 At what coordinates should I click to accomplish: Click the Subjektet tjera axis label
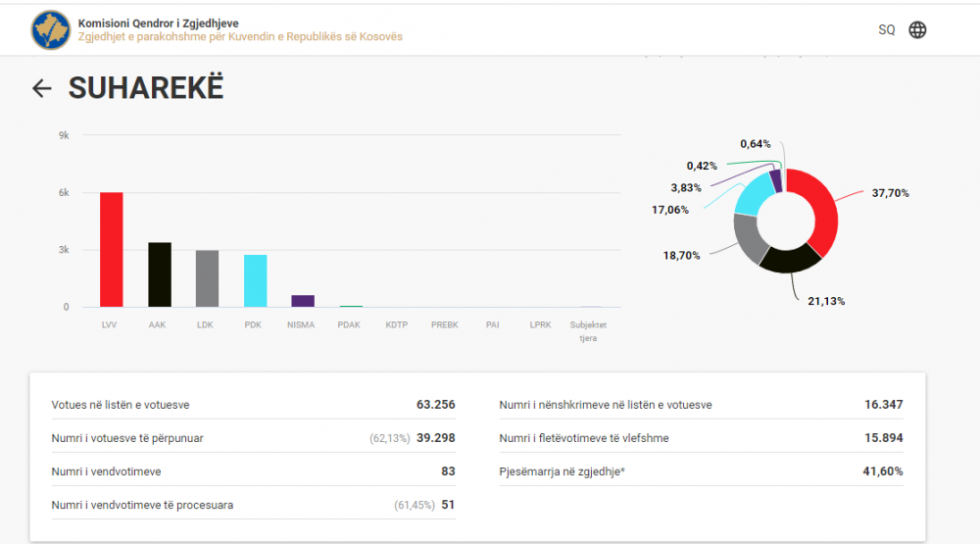589,330
